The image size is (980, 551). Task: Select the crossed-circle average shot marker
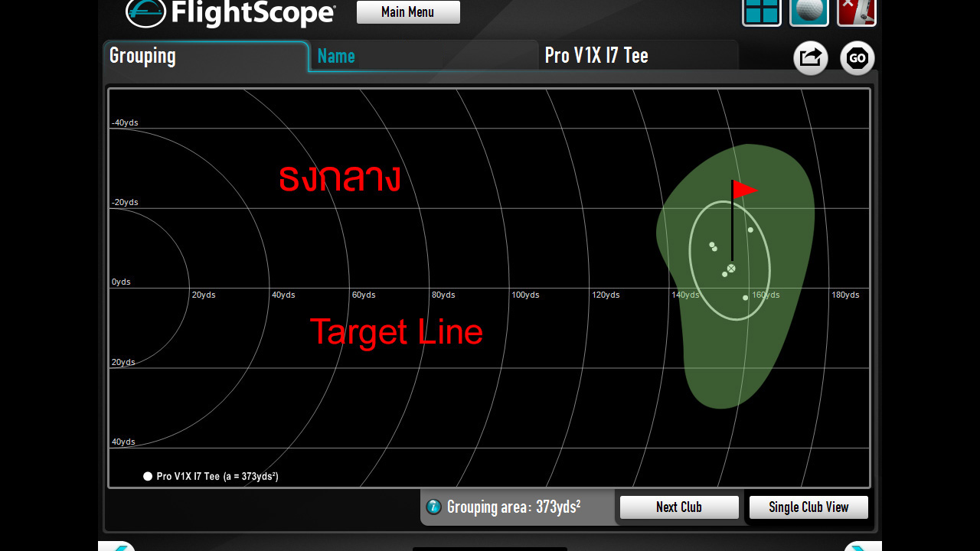point(731,269)
